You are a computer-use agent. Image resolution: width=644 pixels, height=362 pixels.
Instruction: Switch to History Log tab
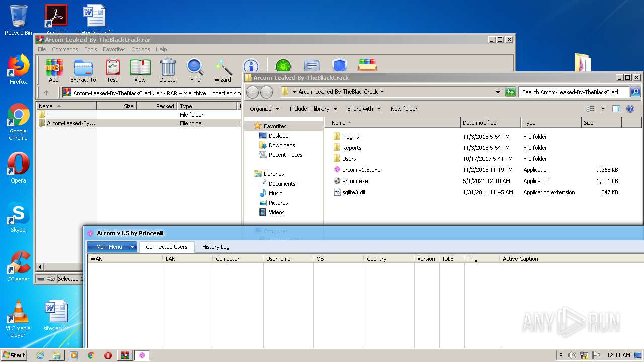[x=216, y=247]
